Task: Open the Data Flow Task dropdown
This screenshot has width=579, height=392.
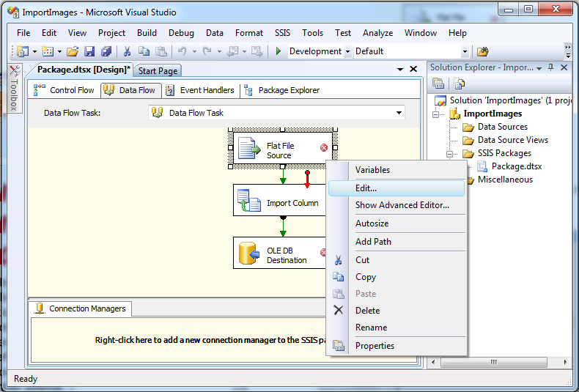Action: [x=399, y=113]
